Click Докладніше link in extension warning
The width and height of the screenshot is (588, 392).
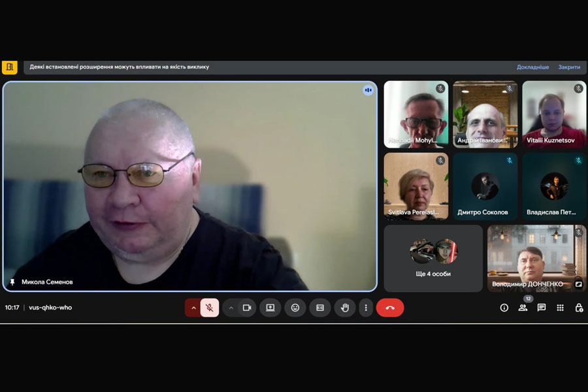532,67
